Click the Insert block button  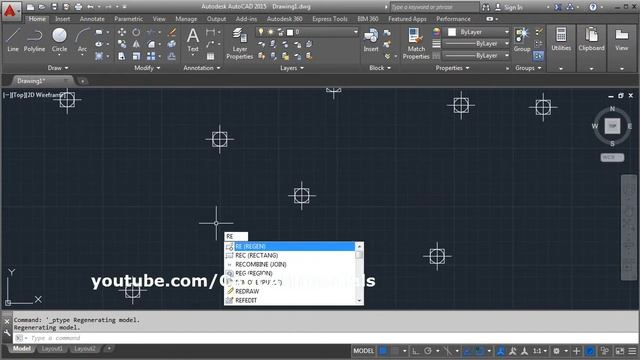point(371,40)
